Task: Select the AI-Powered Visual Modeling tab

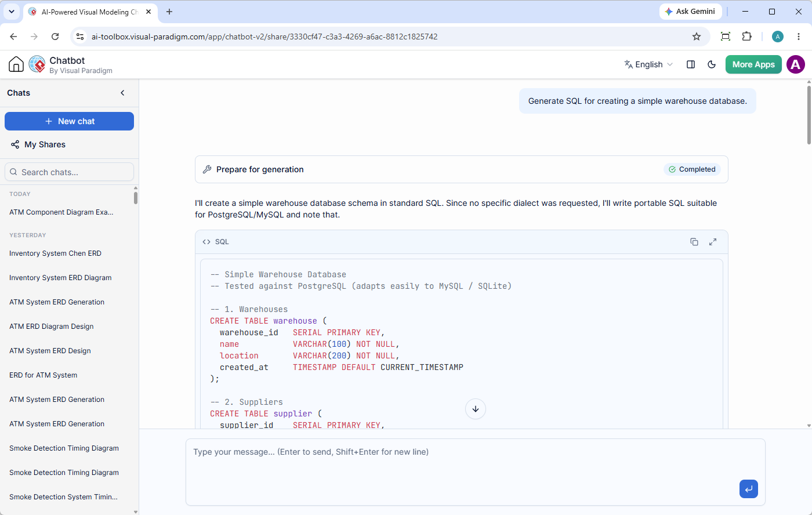Action: [x=90, y=12]
